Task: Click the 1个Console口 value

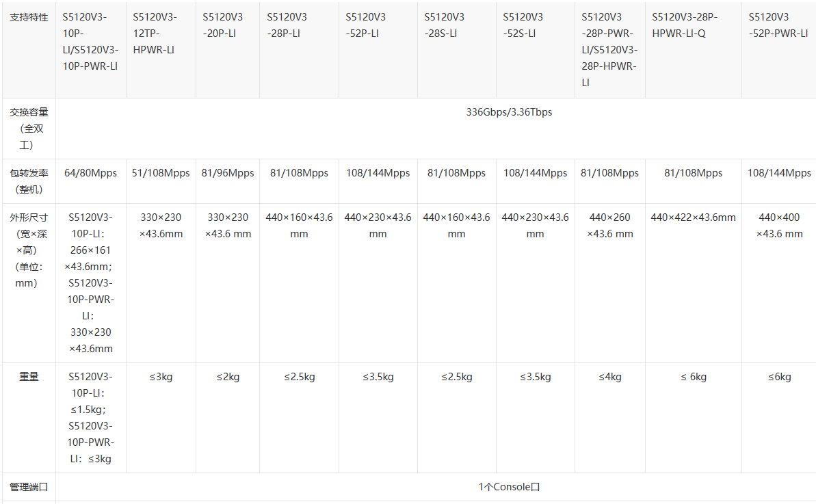Action: point(509,487)
